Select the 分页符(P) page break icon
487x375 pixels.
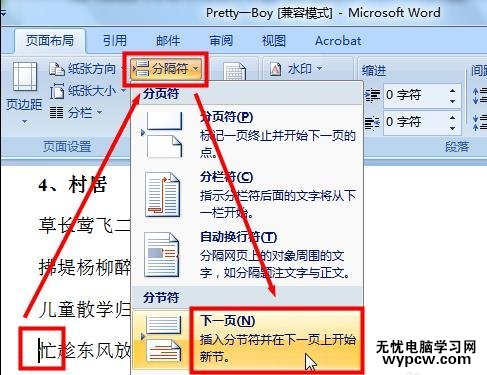(x=164, y=135)
